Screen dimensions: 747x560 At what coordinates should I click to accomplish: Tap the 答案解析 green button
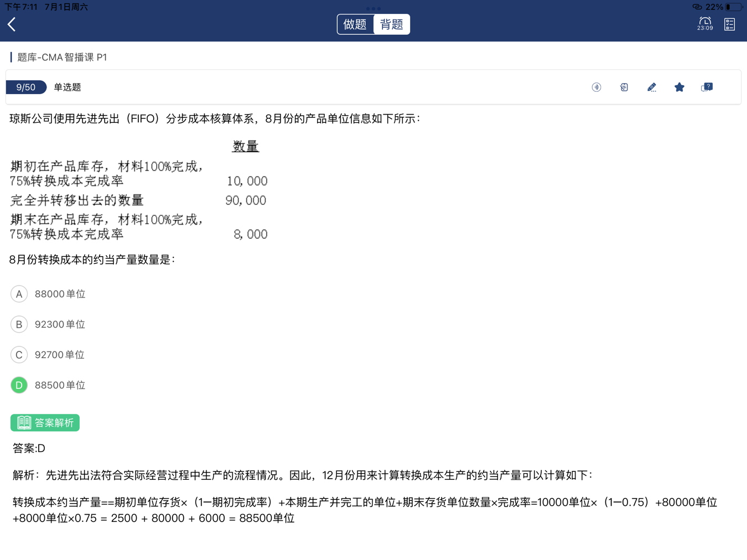[x=45, y=423]
